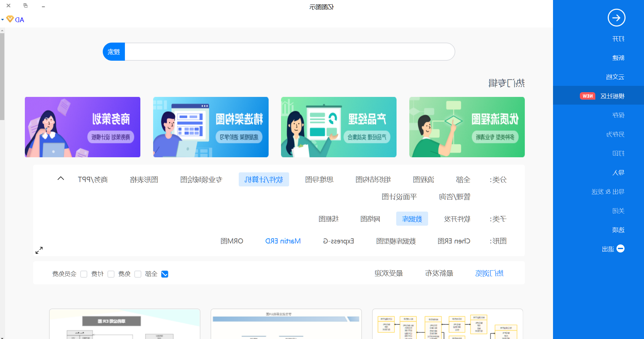Choose the 线框图 subcategory
Image resolution: width=644 pixels, height=339 pixels.
point(328,219)
